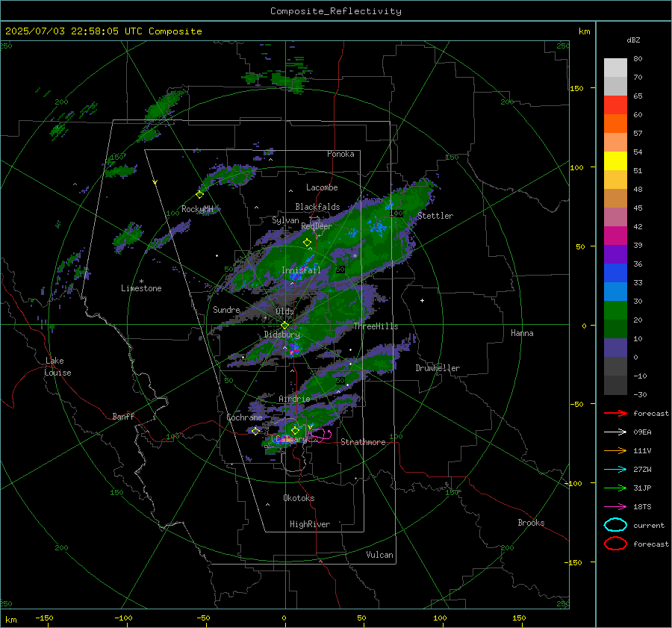Click the red forecast arrow in legend
672x628 pixels.
pyautogui.click(x=615, y=413)
